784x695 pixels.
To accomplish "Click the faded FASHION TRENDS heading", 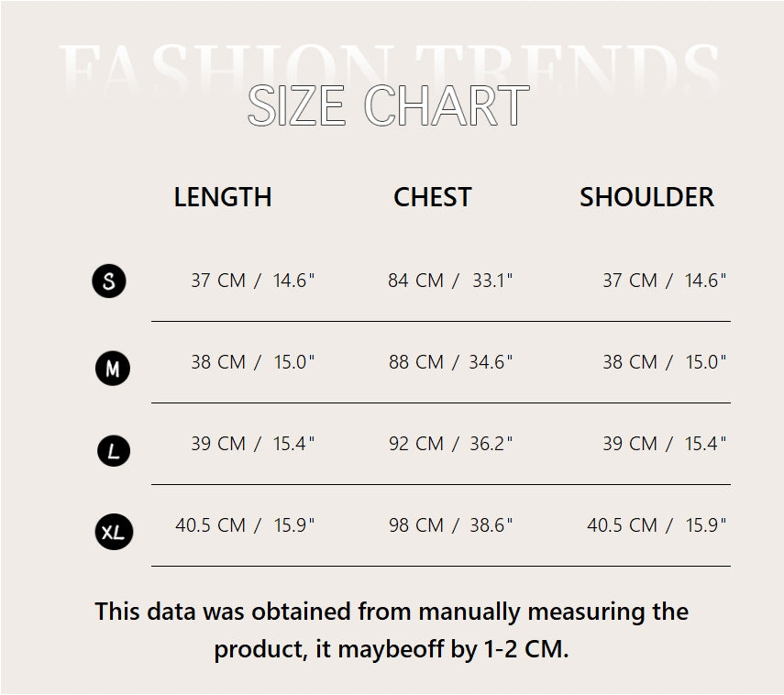I will [389, 64].
